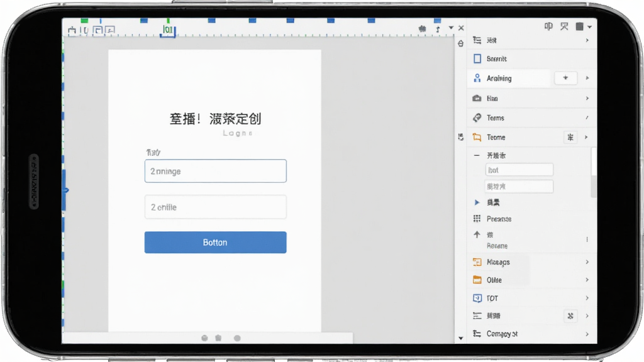Click the square button in the Teome row

570,137
